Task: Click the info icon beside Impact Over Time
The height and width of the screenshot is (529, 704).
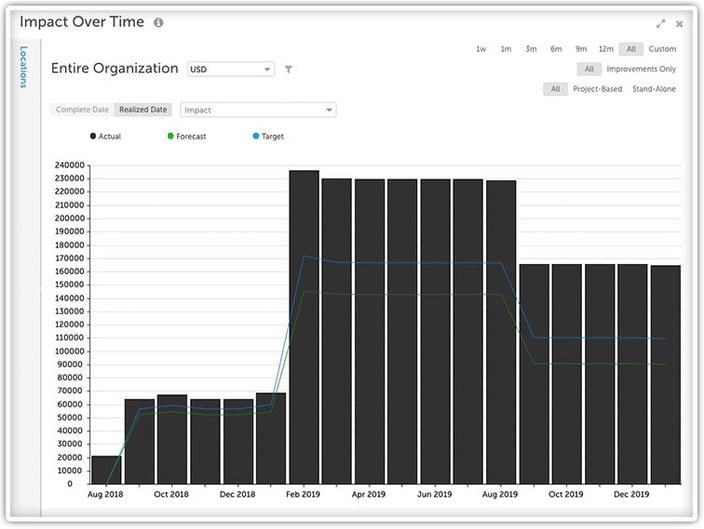Action: tap(158, 22)
